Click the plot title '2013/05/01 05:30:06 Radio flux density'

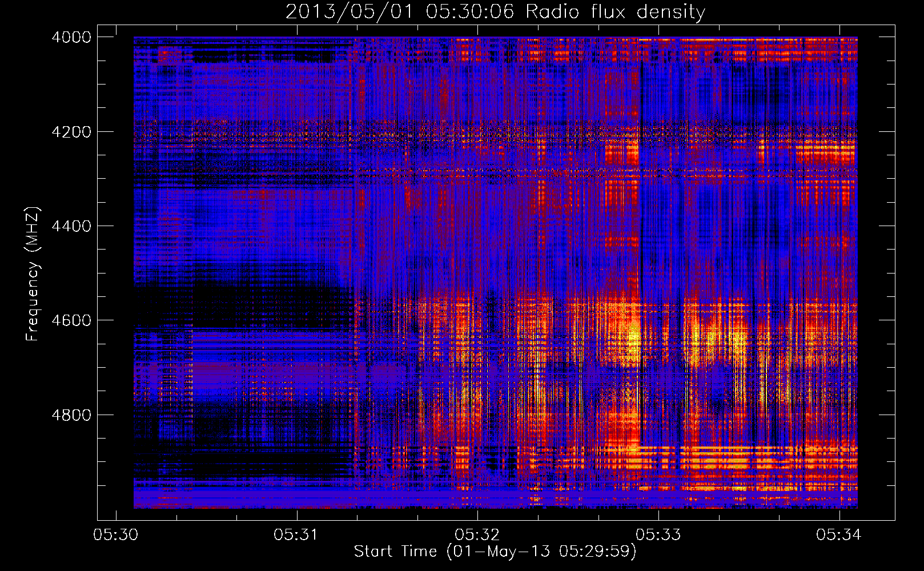pos(496,12)
